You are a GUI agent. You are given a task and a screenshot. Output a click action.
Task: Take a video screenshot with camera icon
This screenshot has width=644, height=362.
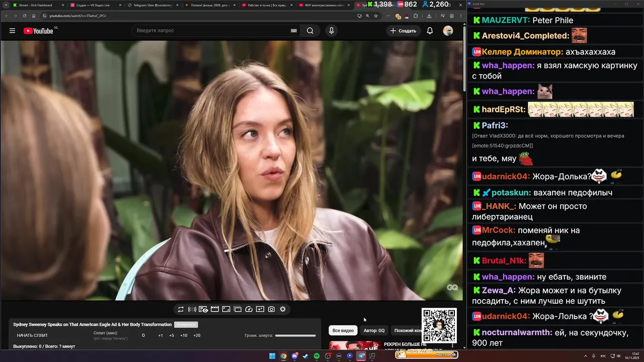[x=271, y=309]
